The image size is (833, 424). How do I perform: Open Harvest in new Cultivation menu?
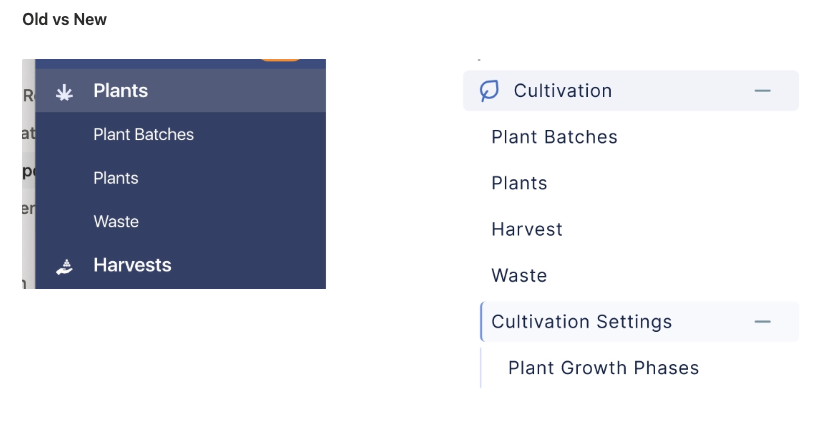526,230
